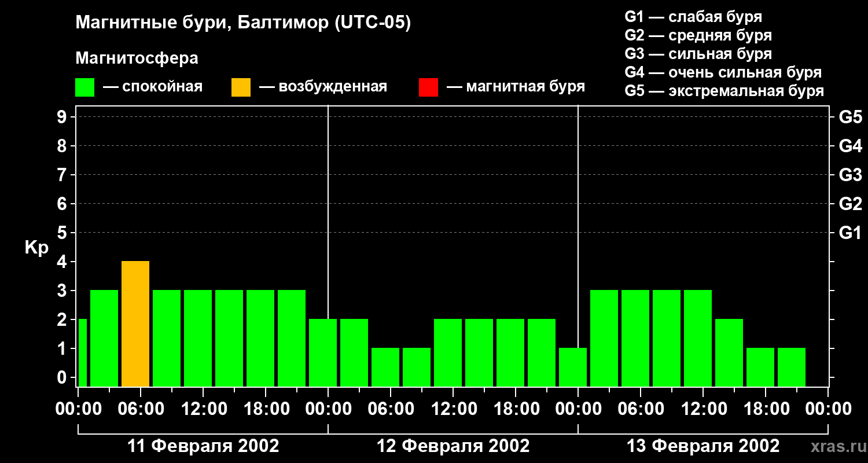The height and width of the screenshot is (463, 868).
Task: Click the '18:00' time label under 13 February
Action: pyautogui.click(x=766, y=409)
